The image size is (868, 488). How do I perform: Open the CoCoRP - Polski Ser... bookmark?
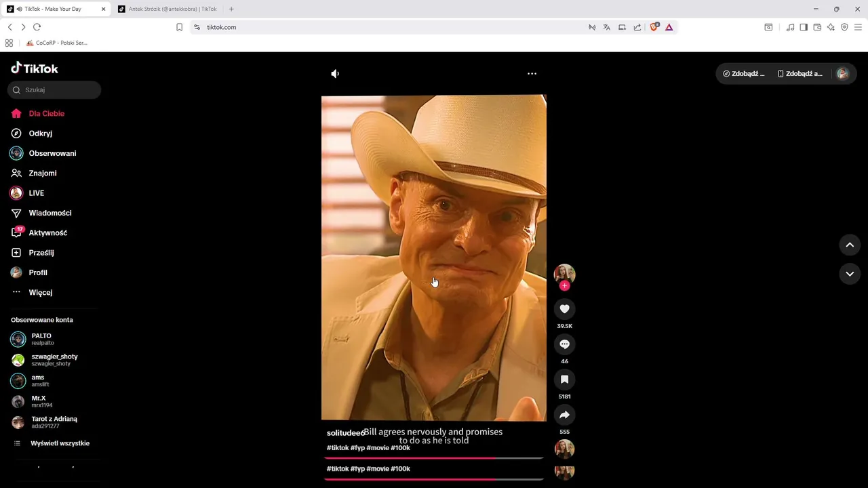[x=57, y=43]
